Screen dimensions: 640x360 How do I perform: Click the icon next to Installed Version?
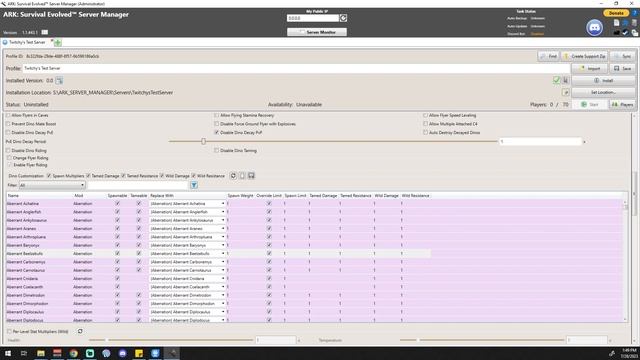59,80
